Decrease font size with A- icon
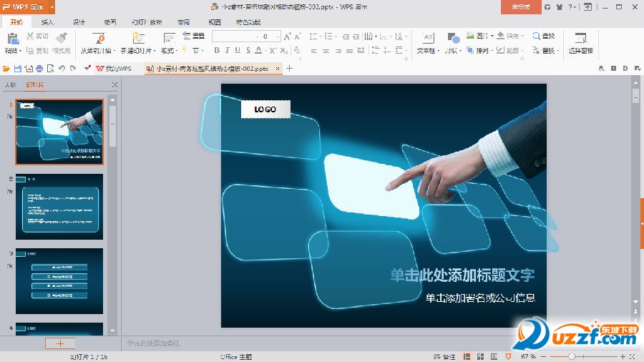 click(x=298, y=36)
